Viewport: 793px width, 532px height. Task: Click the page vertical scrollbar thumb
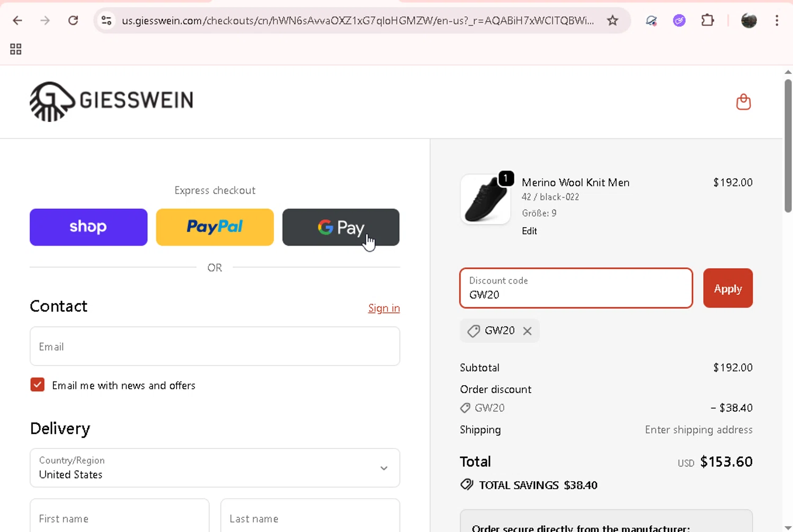(788, 145)
